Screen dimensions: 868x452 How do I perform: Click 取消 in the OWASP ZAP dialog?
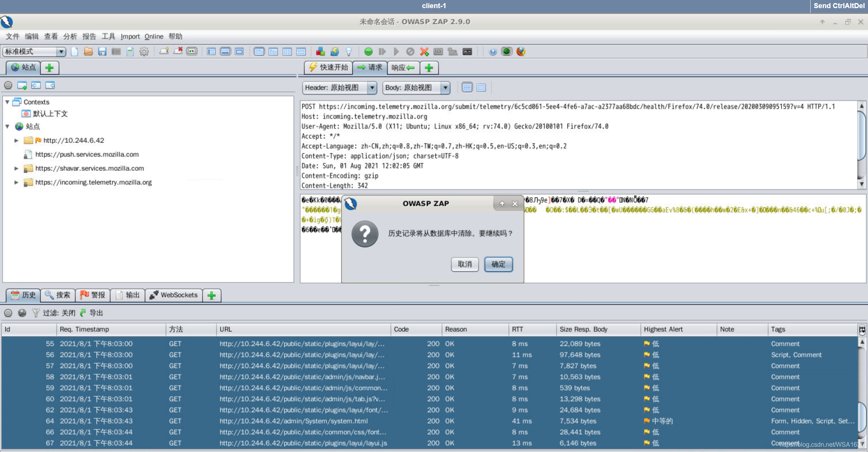465,264
